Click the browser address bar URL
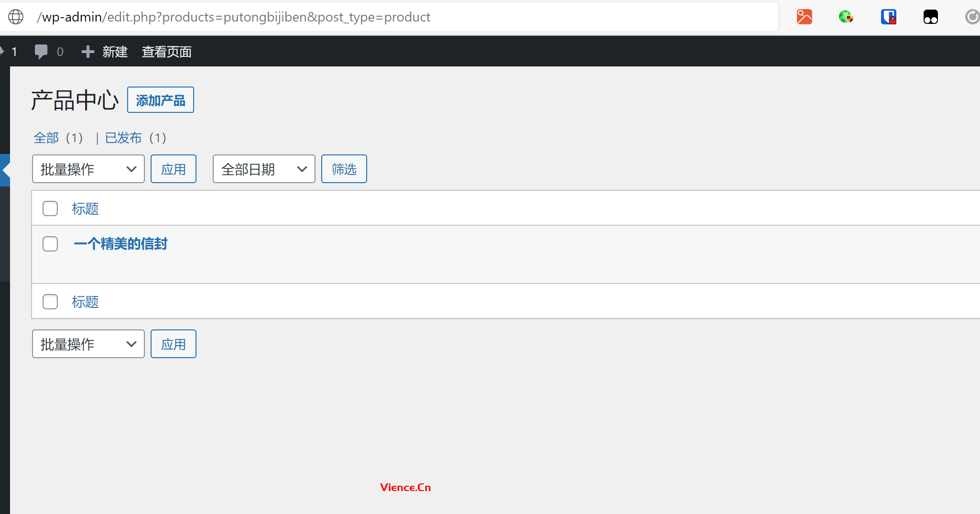 (233, 17)
